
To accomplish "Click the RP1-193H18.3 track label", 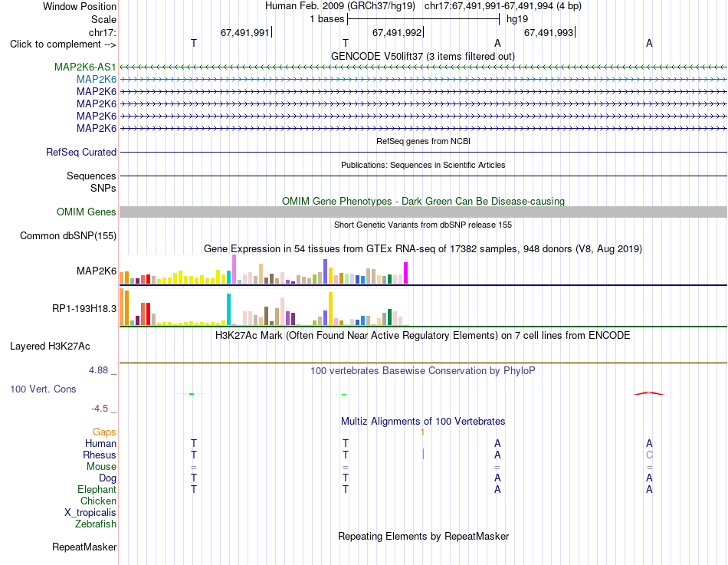I will pos(84,308).
